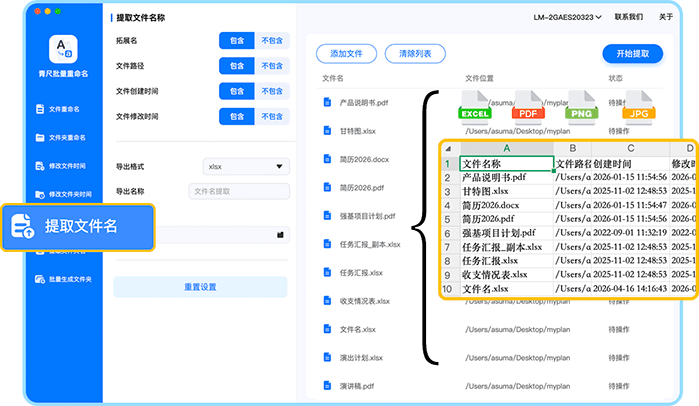Click the 开始提取 button
Viewport: 699px width, 406px height.
(632, 54)
